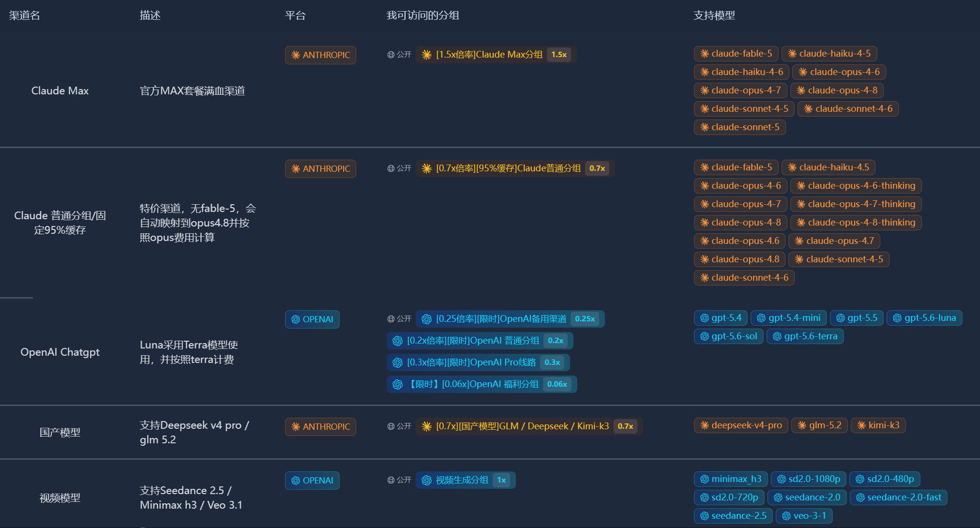This screenshot has width=980, height=528.
Task: Click the glm-5.2 model tag
Action: (x=819, y=425)
